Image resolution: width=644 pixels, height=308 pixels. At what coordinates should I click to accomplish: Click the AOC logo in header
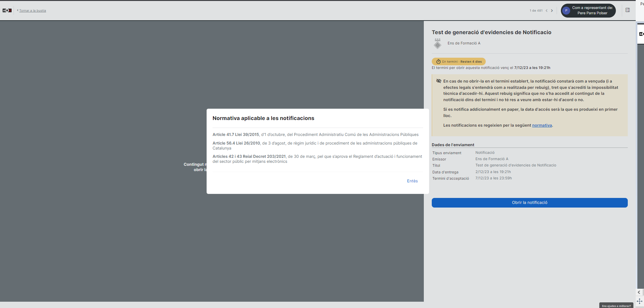tap(7, 11)
